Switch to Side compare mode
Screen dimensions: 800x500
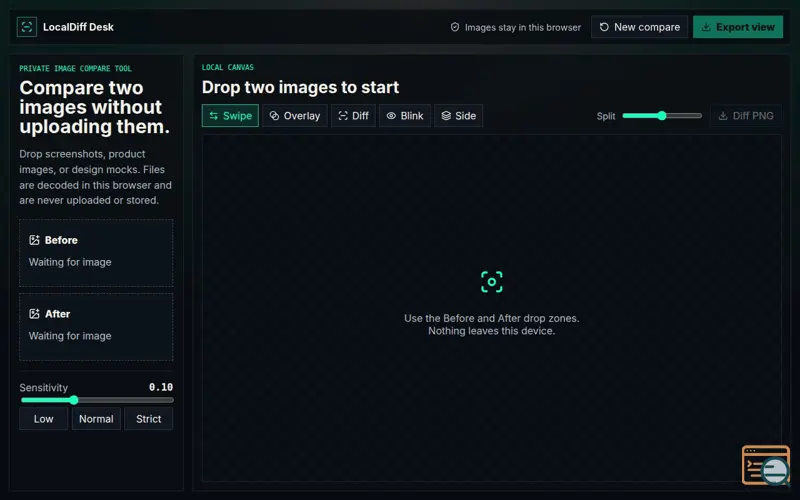point(459,116)
